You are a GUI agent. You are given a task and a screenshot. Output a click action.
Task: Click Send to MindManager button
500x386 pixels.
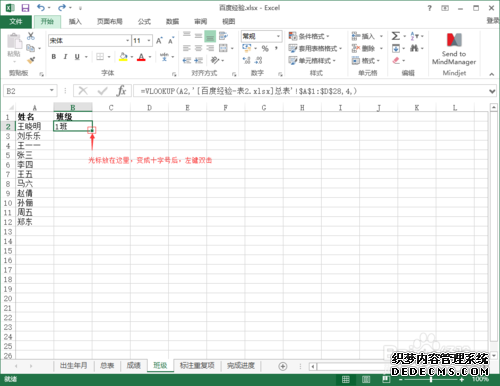454,49
